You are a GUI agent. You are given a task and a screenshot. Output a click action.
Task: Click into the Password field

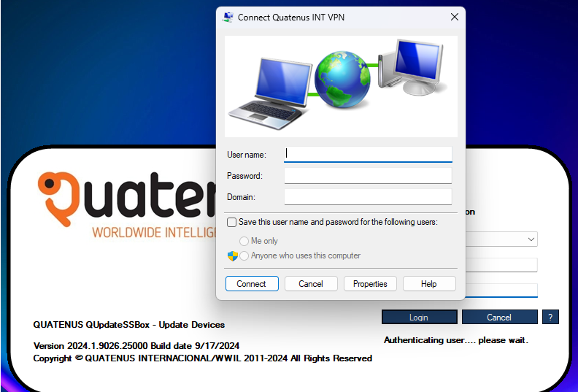click(368, 176)
